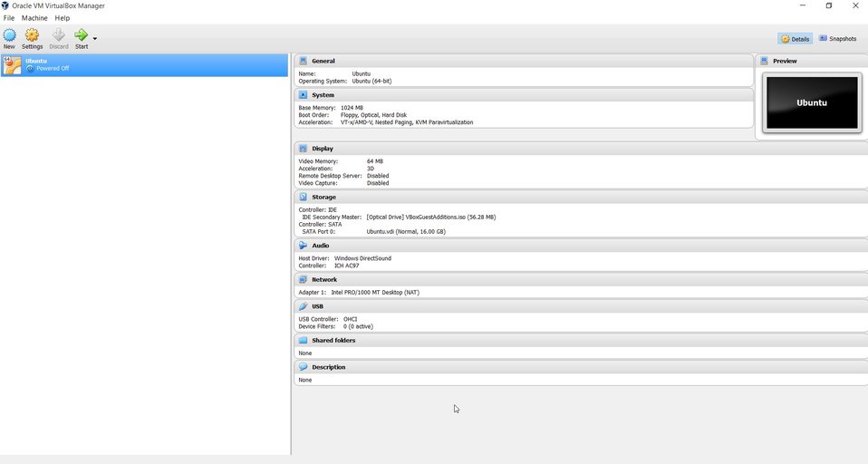This screenshot has height=464, width=868.
Task: Click the New virtual machine icon
Action: [9, 35]
